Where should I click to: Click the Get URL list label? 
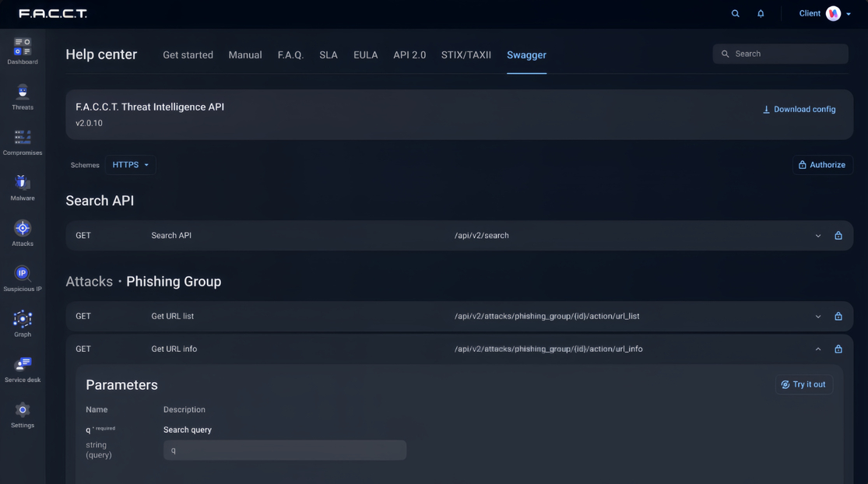coord(173,317)
